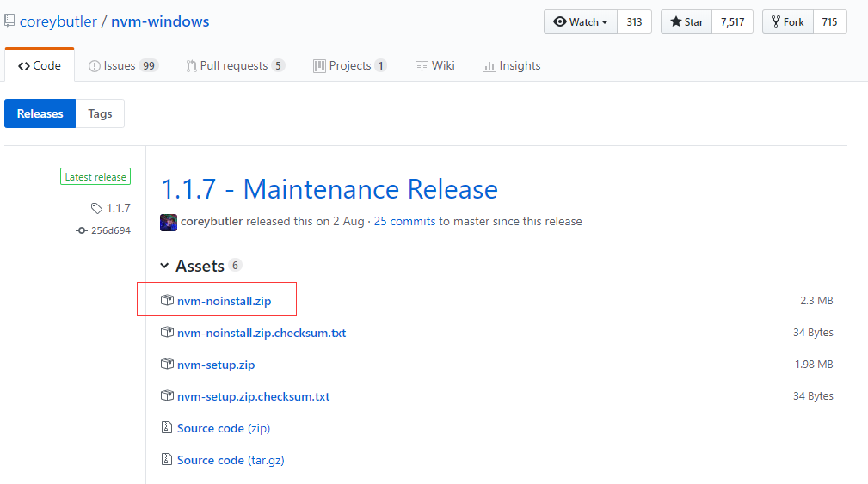Click the pull request icon
This screenshot has height=484, width=868.
[x=192, y=66]
